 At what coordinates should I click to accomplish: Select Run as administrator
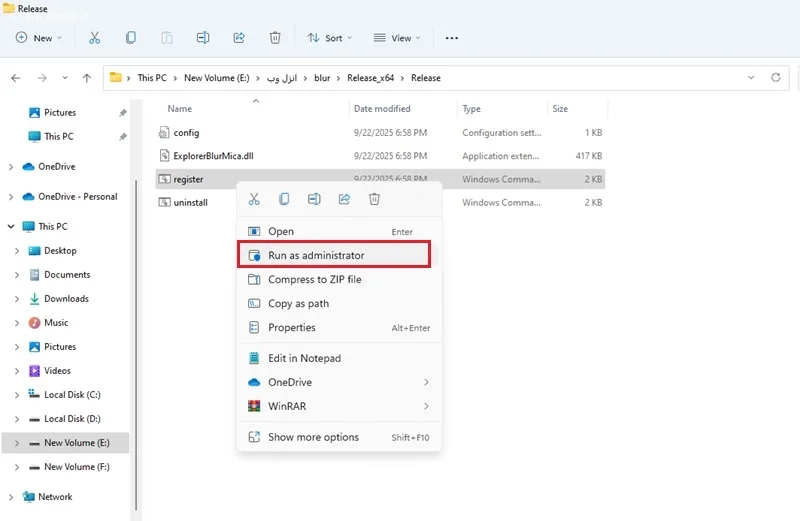point(316,255)
